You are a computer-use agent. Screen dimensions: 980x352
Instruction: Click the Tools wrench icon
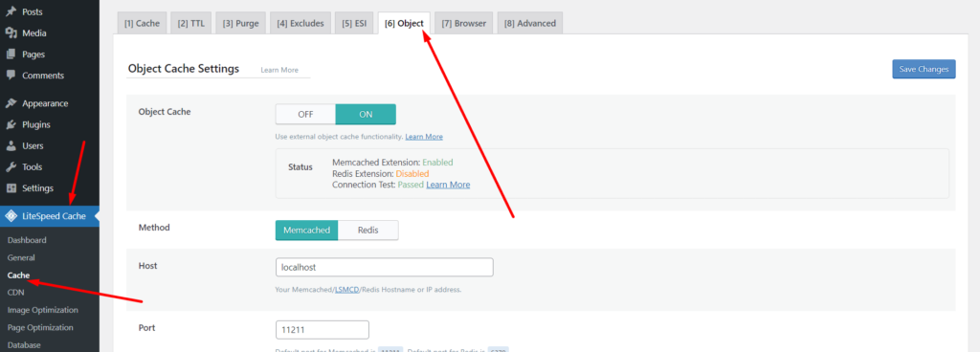(x=11, y=167)
